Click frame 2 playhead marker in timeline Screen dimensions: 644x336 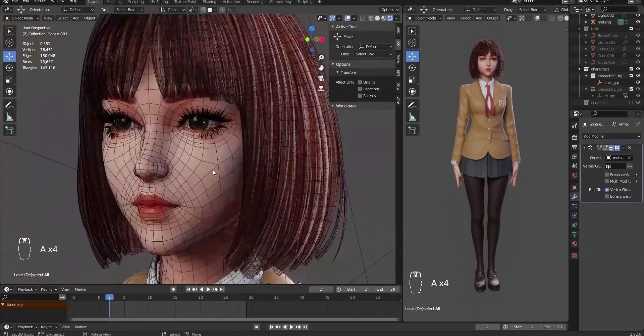point(109,297)
